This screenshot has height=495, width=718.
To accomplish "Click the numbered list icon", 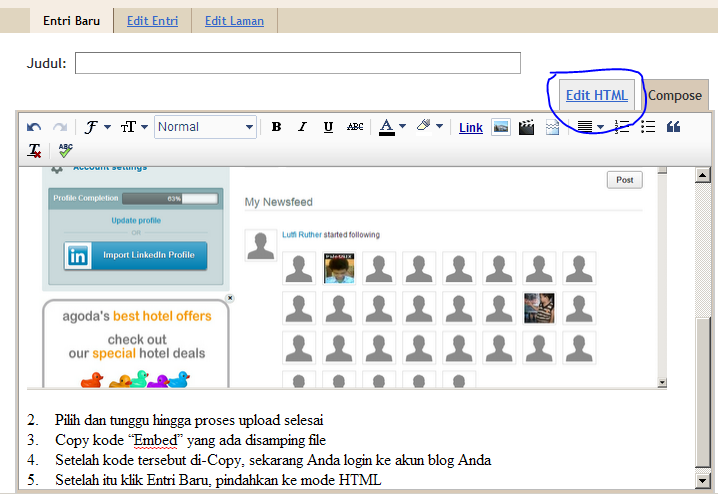I will 622,127.
